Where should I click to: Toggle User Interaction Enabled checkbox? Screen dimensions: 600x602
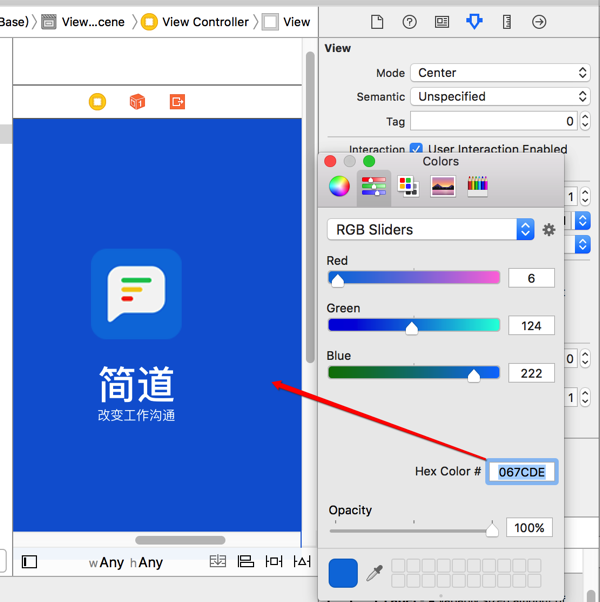point(416,149)
